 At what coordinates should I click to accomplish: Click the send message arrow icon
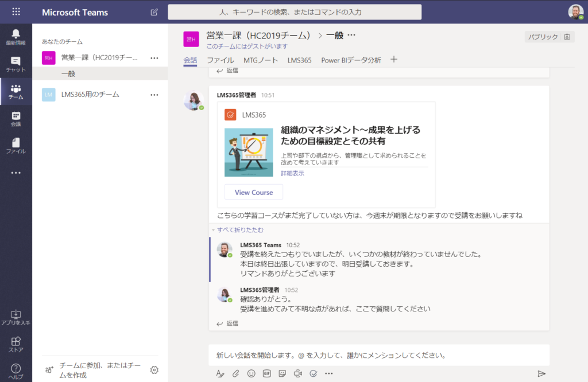(x=541, y=373)
